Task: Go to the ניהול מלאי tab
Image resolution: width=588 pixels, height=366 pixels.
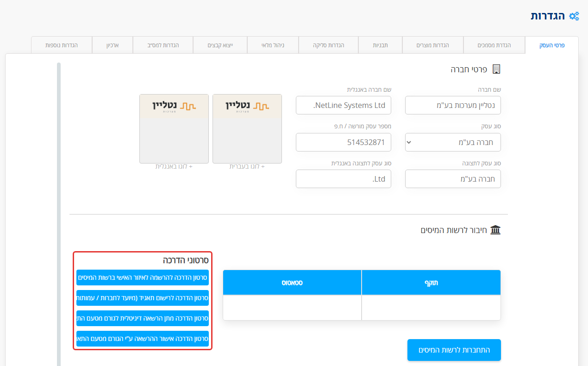Action: [273, 45]
